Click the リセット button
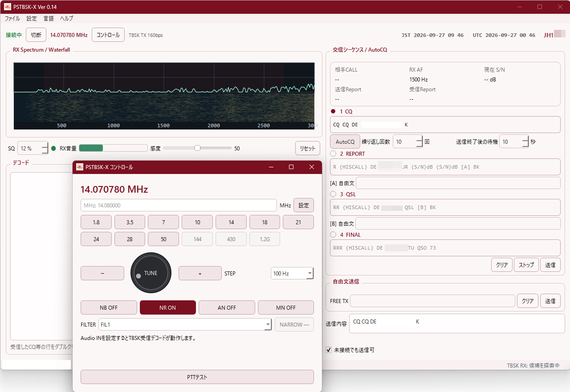This screenshot has height=392, width=570. (x=307, y=148)
